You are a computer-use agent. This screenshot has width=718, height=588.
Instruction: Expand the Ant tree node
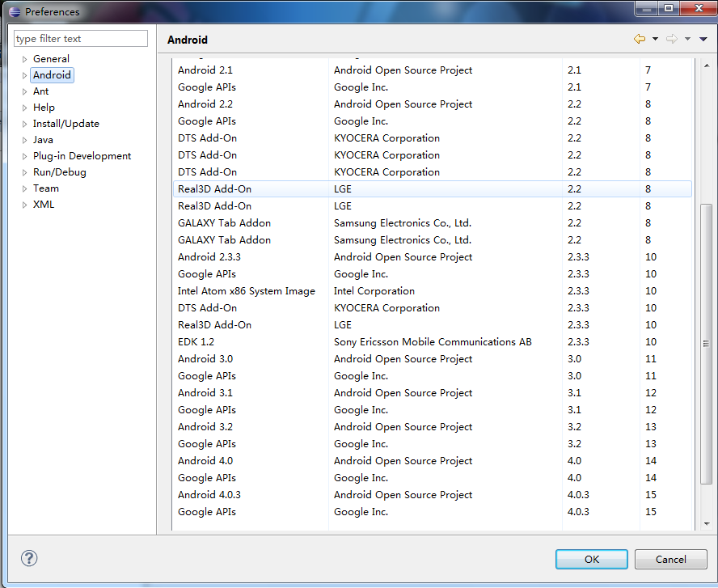tap(25, 91)
